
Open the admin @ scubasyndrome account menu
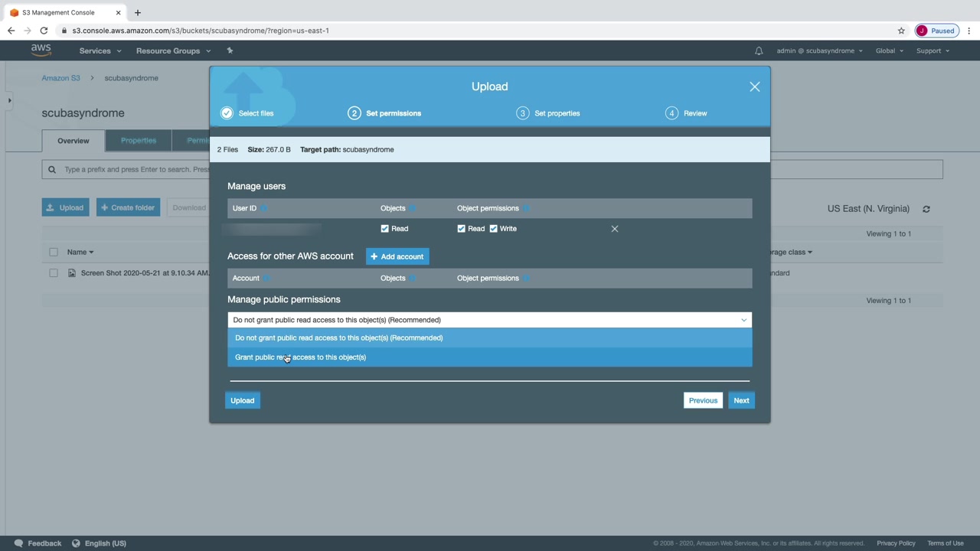[819, 51]
